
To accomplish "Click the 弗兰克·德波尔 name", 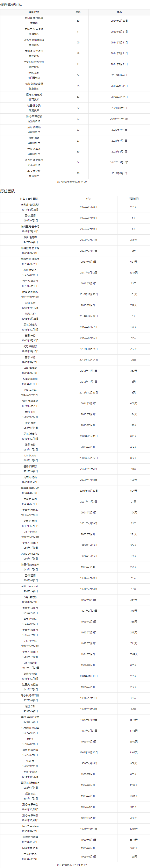I will point(30,281).
